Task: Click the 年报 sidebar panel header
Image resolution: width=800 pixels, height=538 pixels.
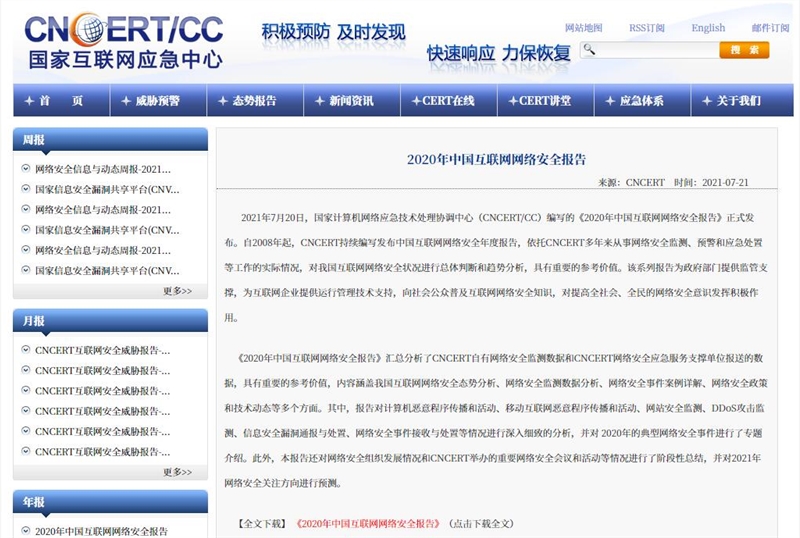Action: click(110, 502)
